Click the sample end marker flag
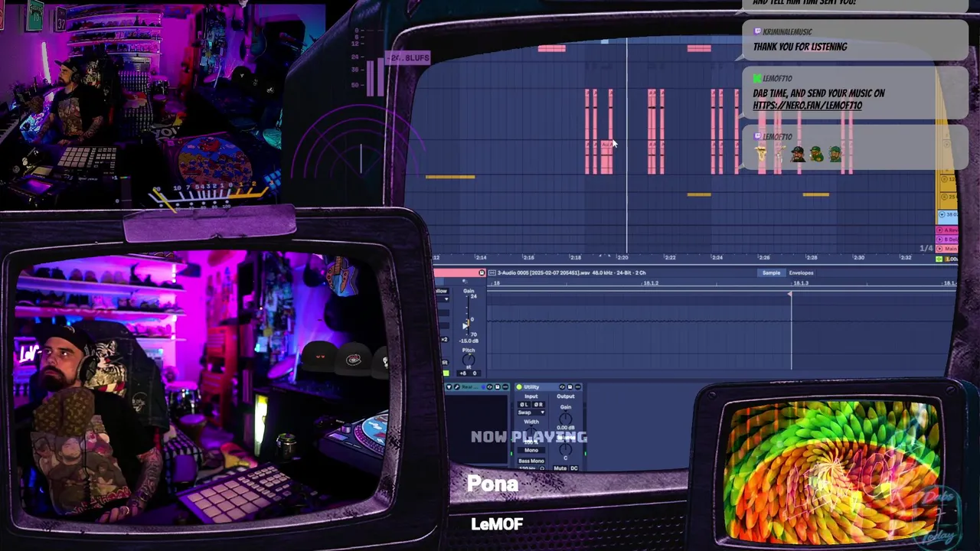The height and width of the screenshot is (551, 980). point(789,294)
